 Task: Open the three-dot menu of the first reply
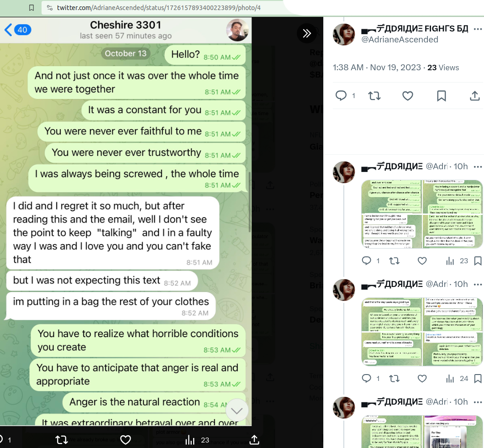tap(478, 167)
